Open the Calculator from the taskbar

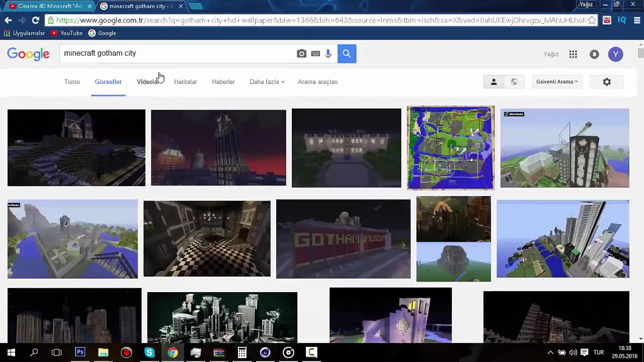(x=242, y=352)
